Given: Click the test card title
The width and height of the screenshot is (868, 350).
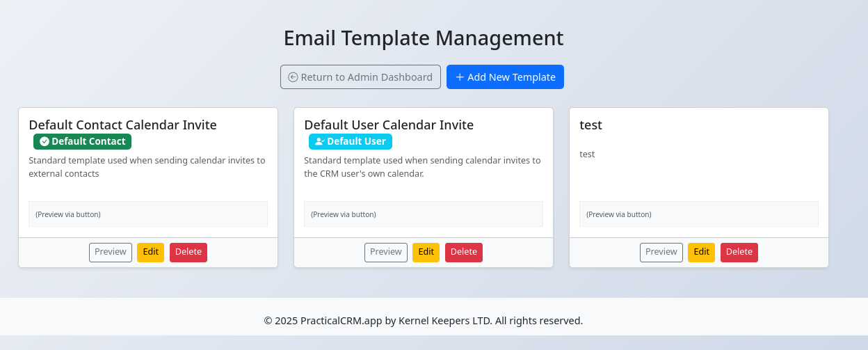Looking at the screenshot, I should (x=590, y=125).
